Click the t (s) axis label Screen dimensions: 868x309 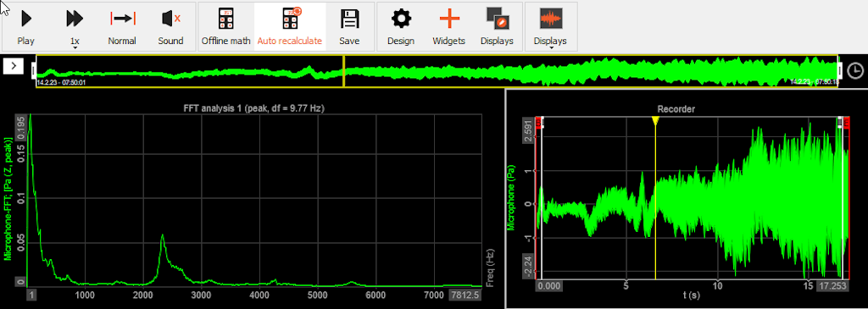pos(691,295)
